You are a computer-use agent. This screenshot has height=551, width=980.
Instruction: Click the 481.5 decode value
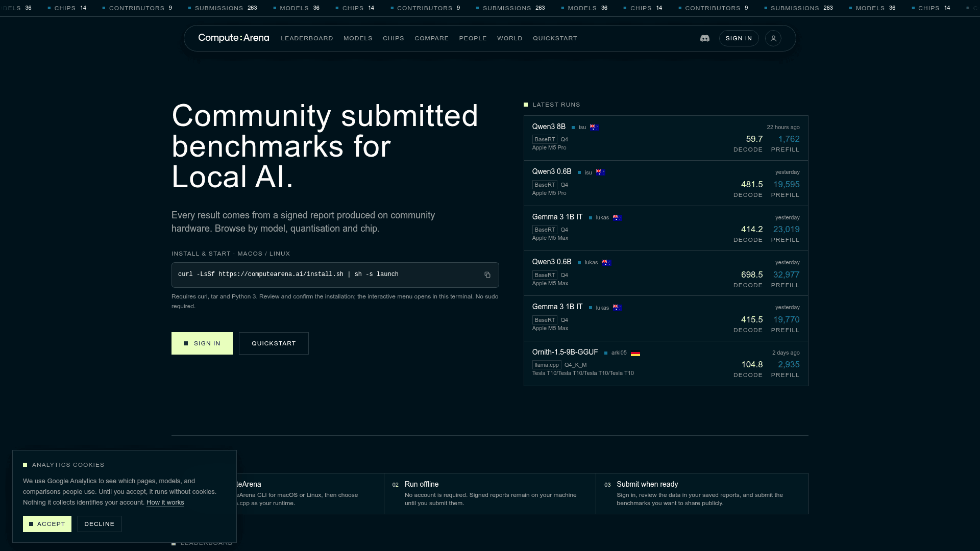click(x=752, y=185)
